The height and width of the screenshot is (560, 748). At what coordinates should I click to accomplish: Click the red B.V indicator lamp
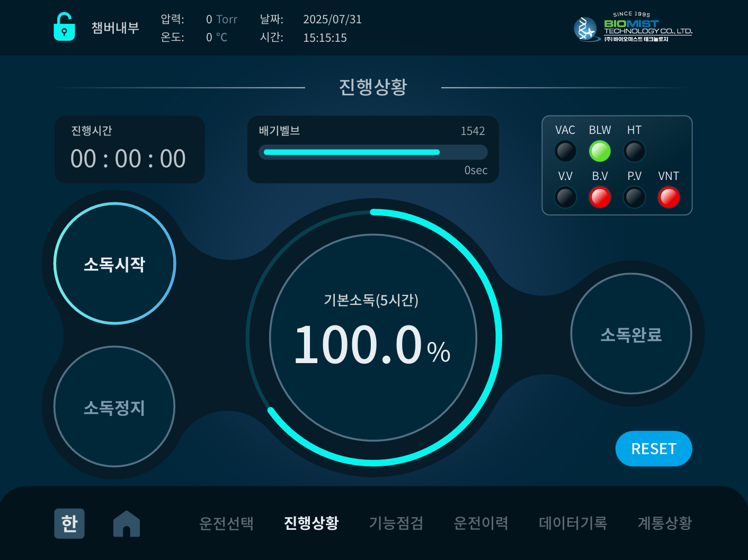point(600,197)
